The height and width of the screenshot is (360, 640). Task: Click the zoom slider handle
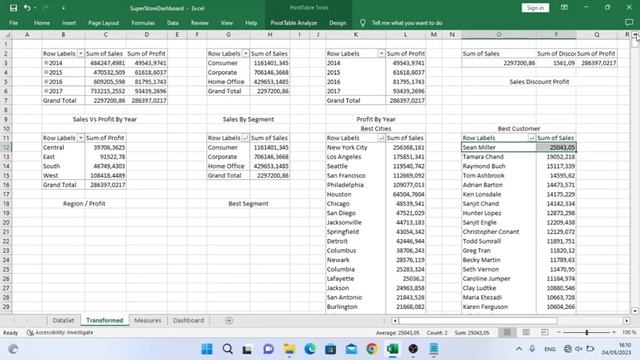(x=587, y=332)
